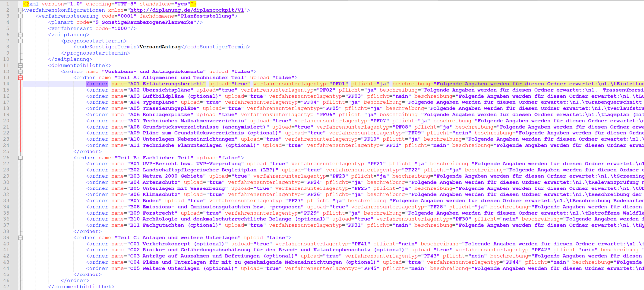Collapse the verfahrenssteuerung fold marker

tap(20, 16)
